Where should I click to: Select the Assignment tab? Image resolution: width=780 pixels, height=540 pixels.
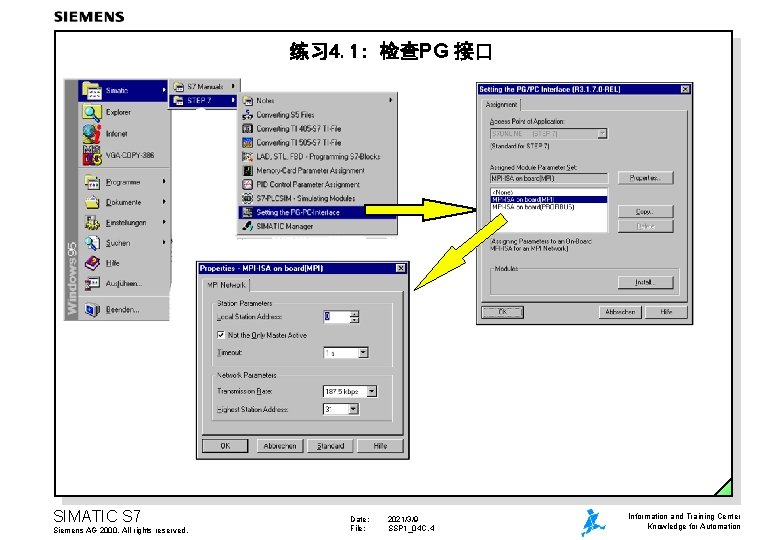click(501, 104)
